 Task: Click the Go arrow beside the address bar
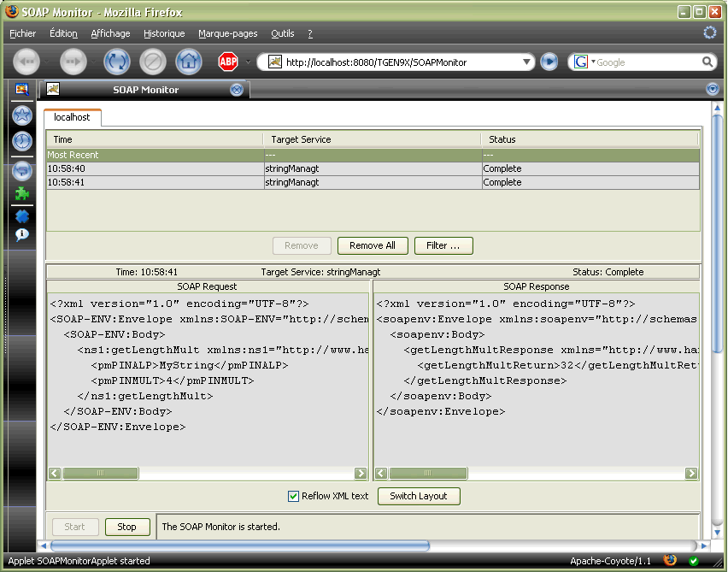[549, 62]
